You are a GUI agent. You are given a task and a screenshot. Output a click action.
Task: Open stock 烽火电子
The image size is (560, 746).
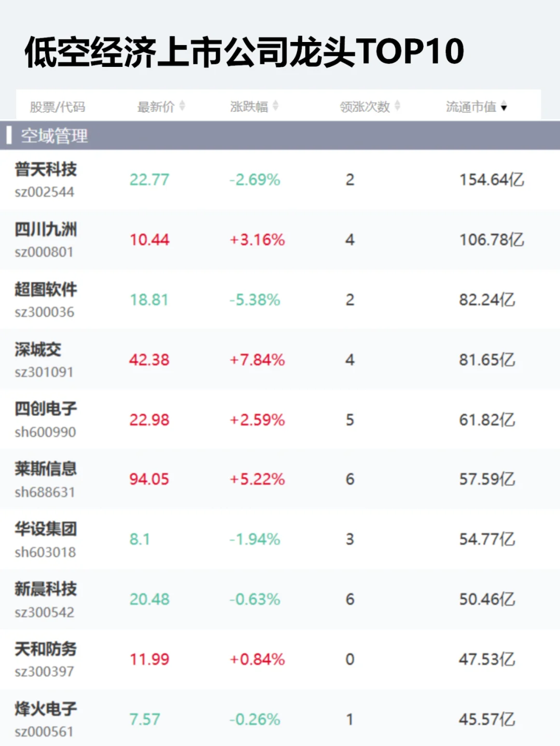click(x=46, y=709)
